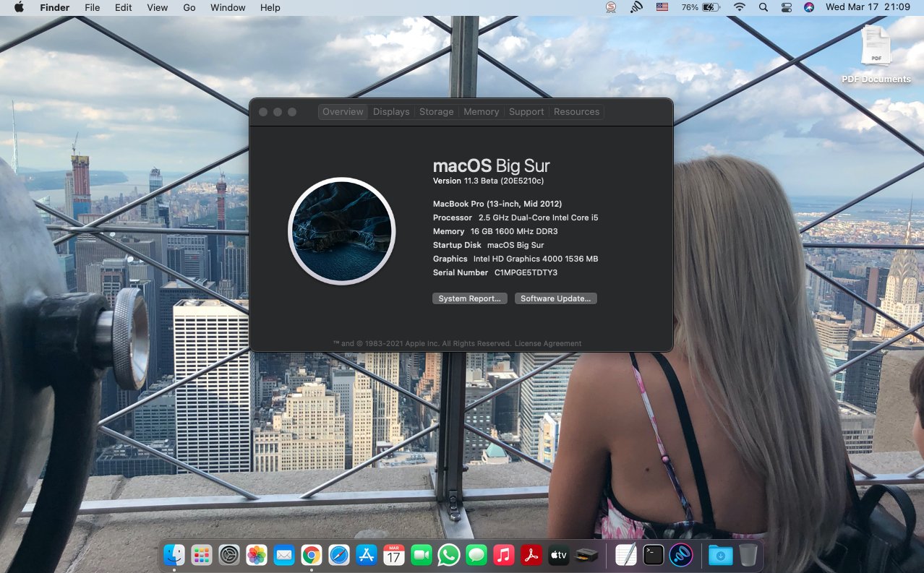Launch Music app from the Dock

pos(504,555)
